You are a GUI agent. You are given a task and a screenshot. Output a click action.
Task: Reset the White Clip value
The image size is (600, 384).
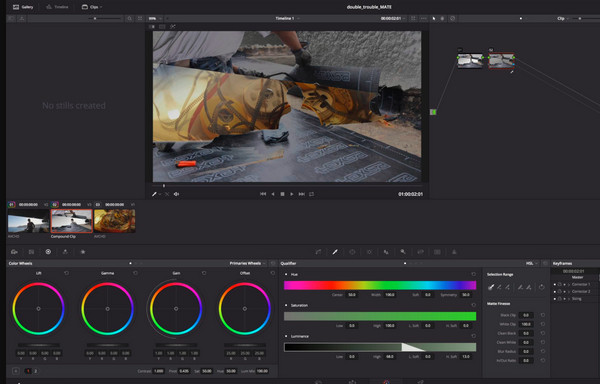[x=543, y=324]
